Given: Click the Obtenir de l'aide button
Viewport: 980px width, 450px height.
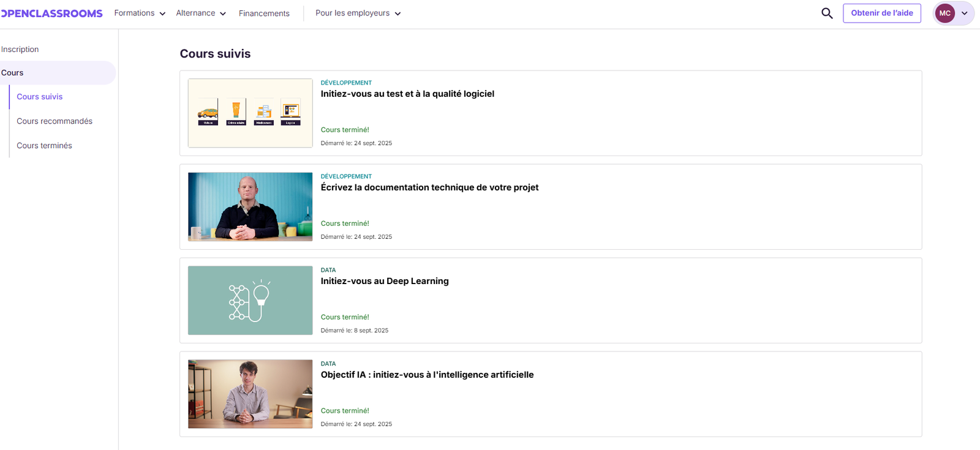Looking at the screenshot, I should tap(881, 13).
